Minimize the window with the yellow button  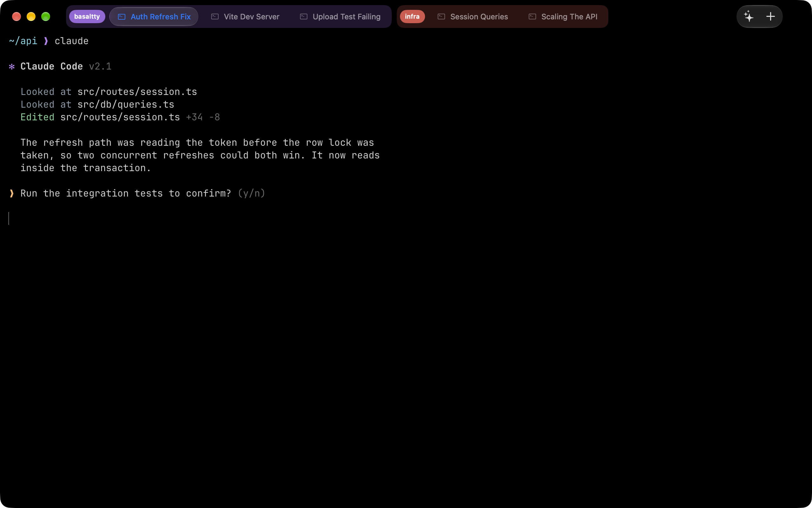click(31, 17)
